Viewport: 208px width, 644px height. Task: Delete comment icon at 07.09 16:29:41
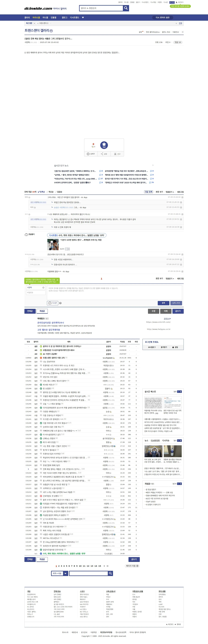[182, 271]
